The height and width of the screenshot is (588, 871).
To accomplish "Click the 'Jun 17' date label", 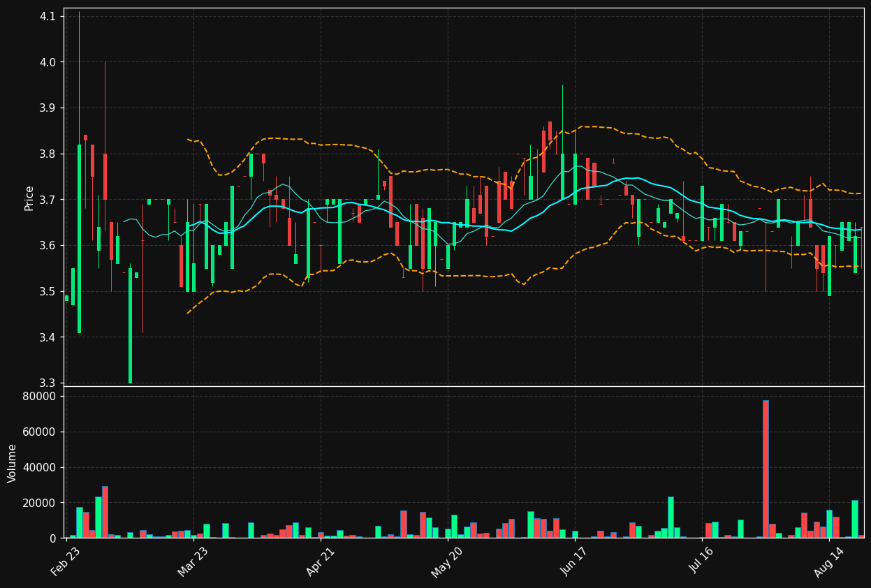I will click(576, 562).
